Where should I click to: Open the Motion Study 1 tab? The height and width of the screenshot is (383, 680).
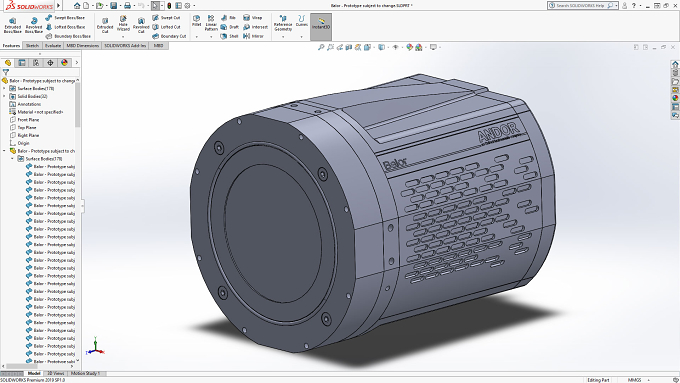pyautogui.click(x=85, y=373)
